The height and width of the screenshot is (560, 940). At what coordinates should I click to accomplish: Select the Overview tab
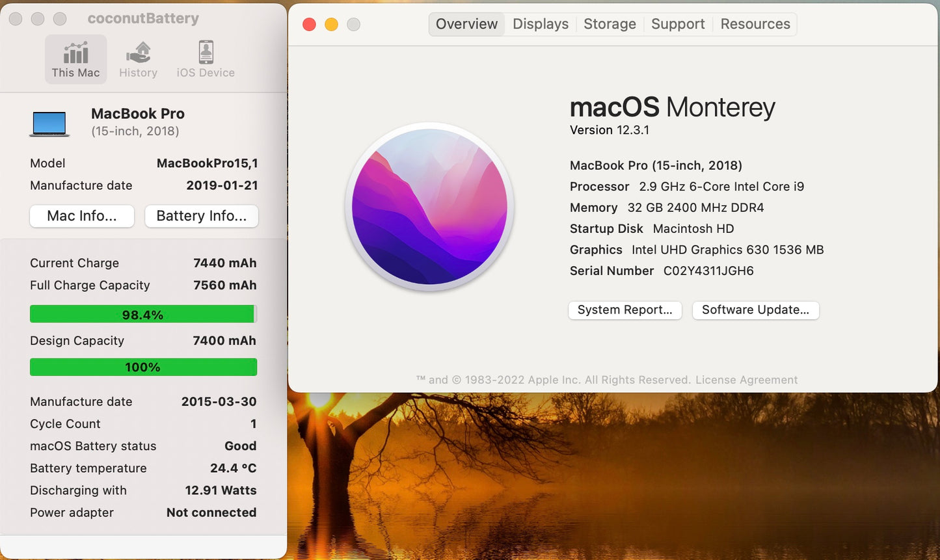[x=466, y=23]
